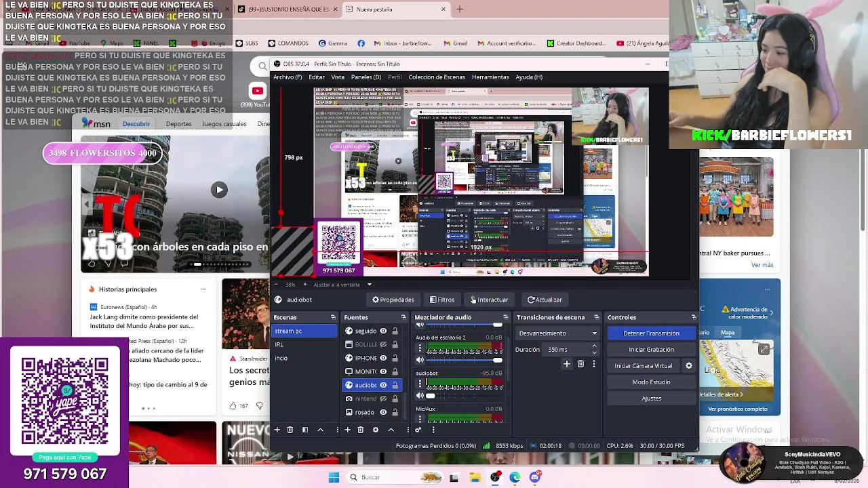
Task: Toggle lock on the IPHONE source
Action: 395,358
